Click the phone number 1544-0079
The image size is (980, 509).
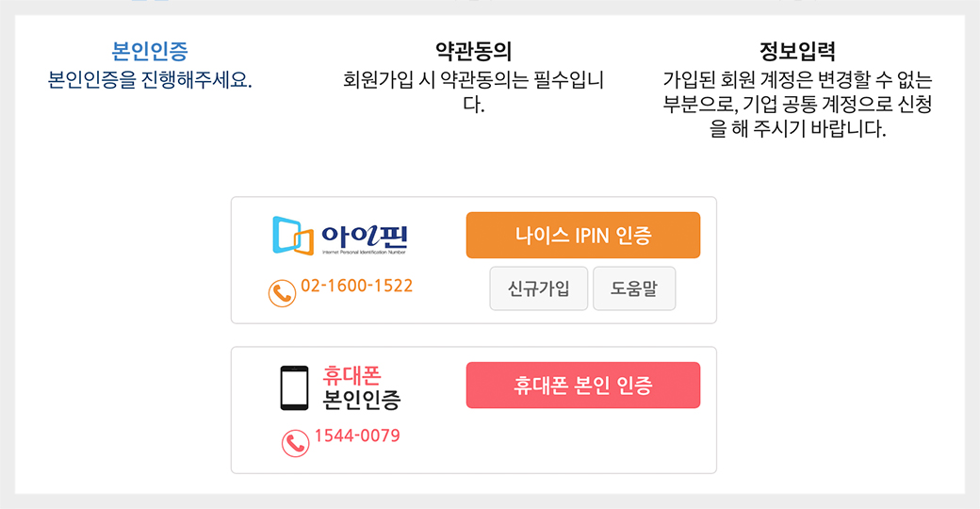[x=356, y=435]
